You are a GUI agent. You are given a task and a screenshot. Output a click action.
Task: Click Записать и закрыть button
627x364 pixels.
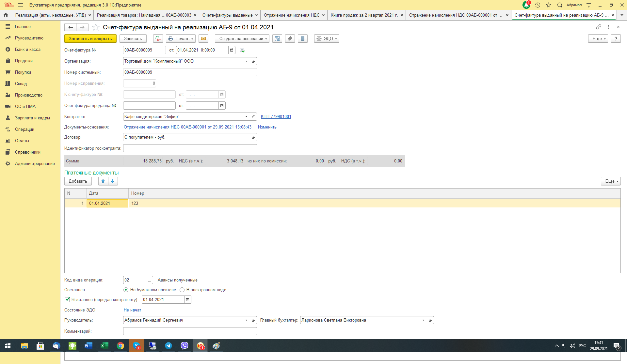tap(90, 38)
